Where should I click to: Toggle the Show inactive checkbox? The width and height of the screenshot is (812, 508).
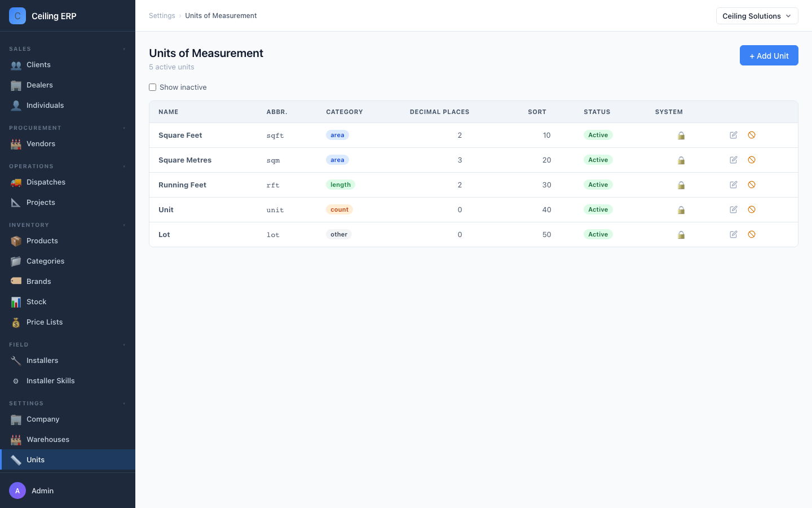pyautogui.click(x=152, y=87)
